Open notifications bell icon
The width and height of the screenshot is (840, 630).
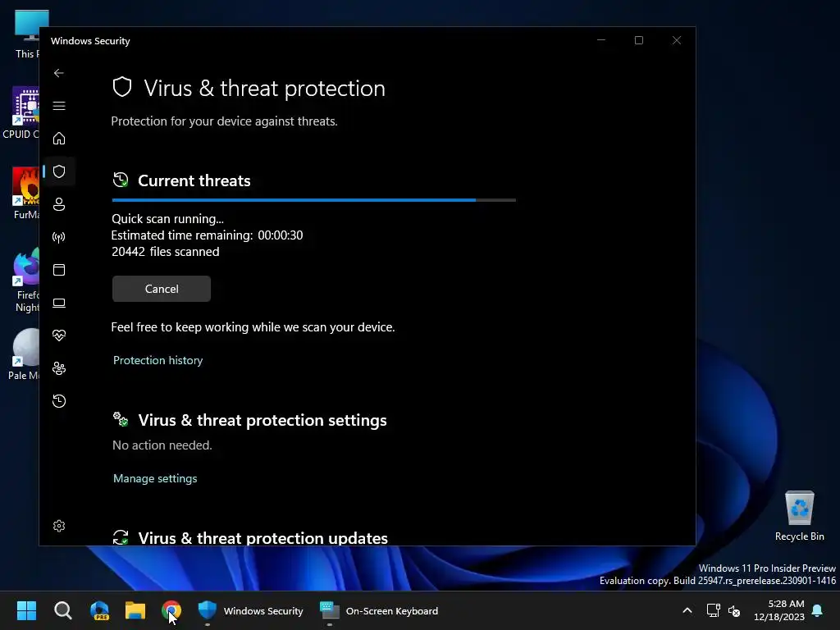(818, 610)
